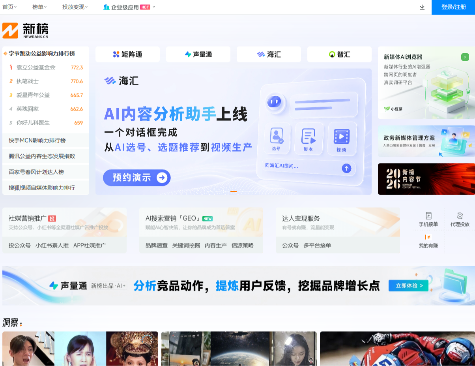Viewport: 475px width, 366px height.
Task: Click the banner chat input field
Action: [309, 168]
